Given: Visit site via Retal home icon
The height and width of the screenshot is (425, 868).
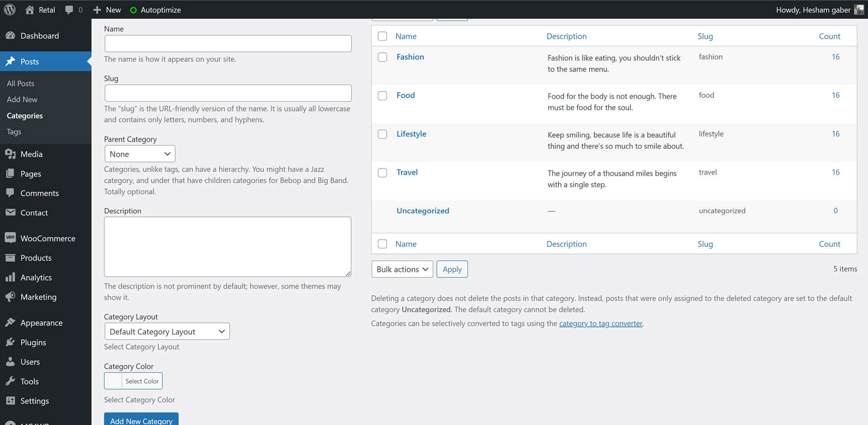Looking at the screenshot, I should click(x=29, y=9).
